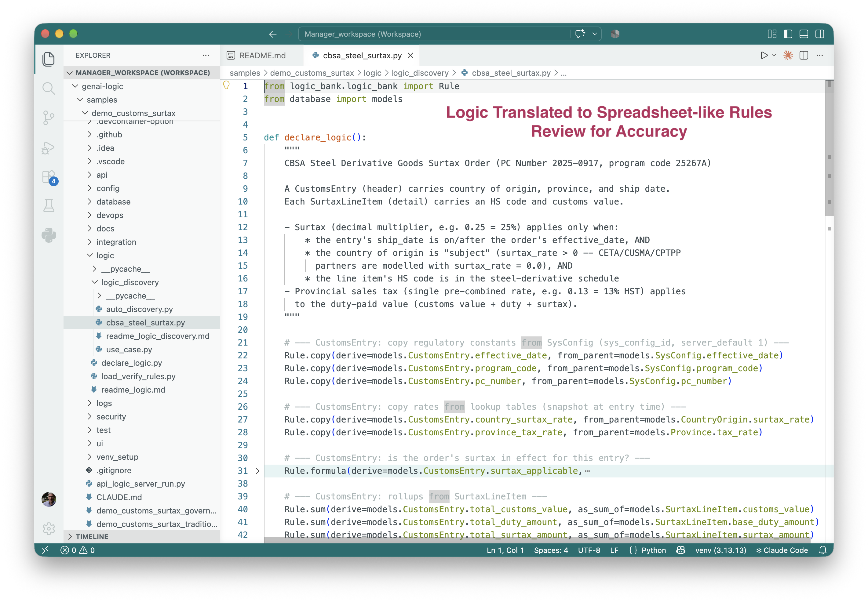This screenshot has height=602, width=868.
Task: Open notifications bell in status bar
Action: (823, 550)
